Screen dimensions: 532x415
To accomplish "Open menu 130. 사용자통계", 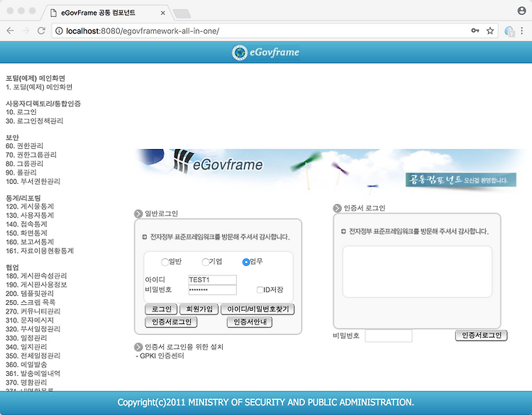I will 30,215.
